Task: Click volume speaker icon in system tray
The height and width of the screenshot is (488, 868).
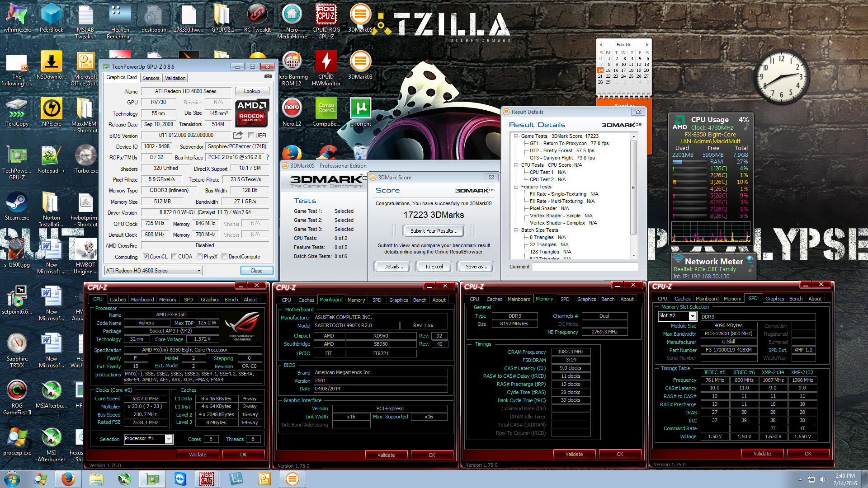Action: pos(822,479)
